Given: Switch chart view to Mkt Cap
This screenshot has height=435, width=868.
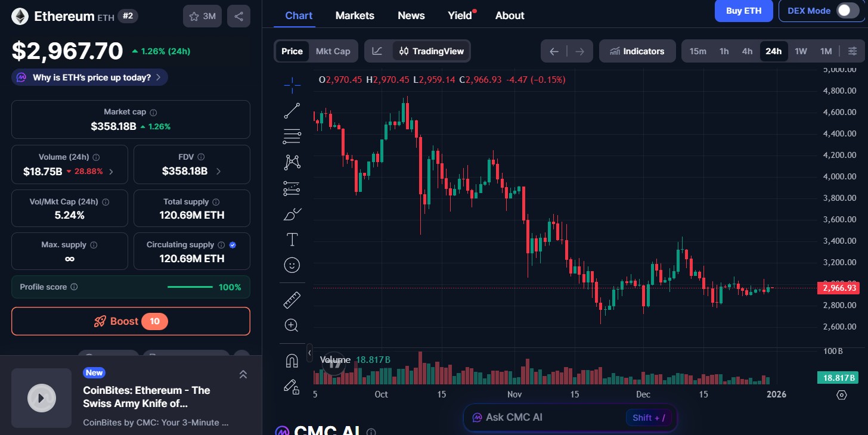Looking at the screenshot, I should tap(333, 51).
